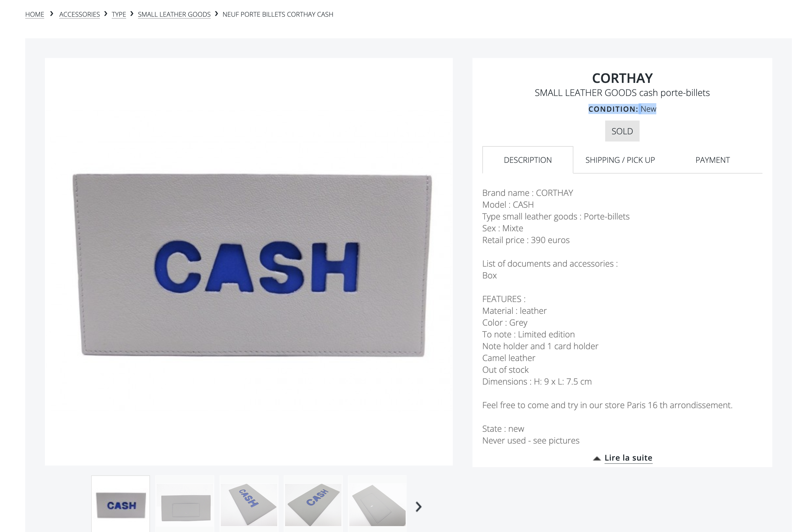
Task: Click breadcrumb chevron after TYPE
Action: coord(132,13)
